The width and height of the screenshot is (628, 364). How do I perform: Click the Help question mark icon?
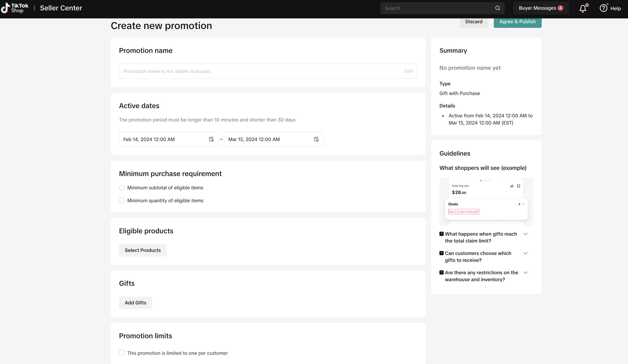click(x=603, y=8)
